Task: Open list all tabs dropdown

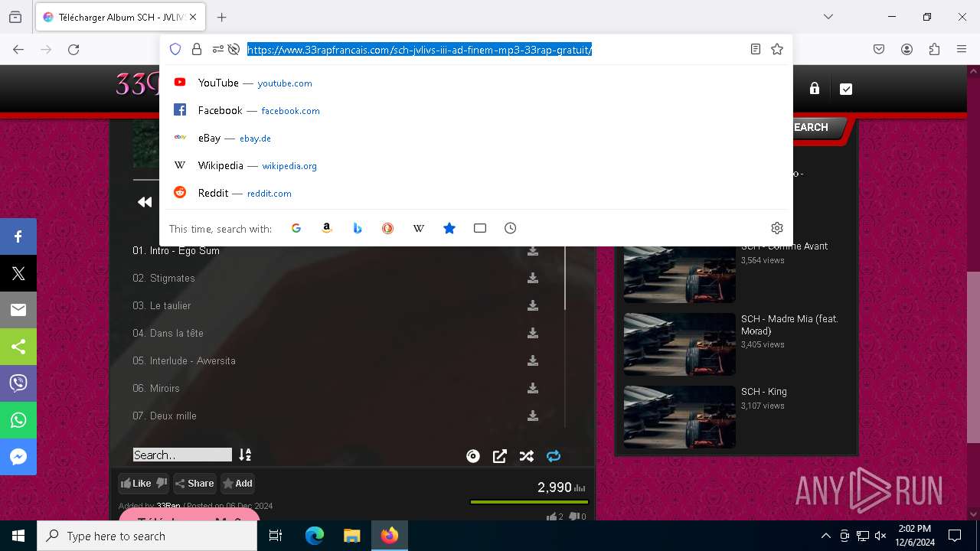Action: point(828,17)
